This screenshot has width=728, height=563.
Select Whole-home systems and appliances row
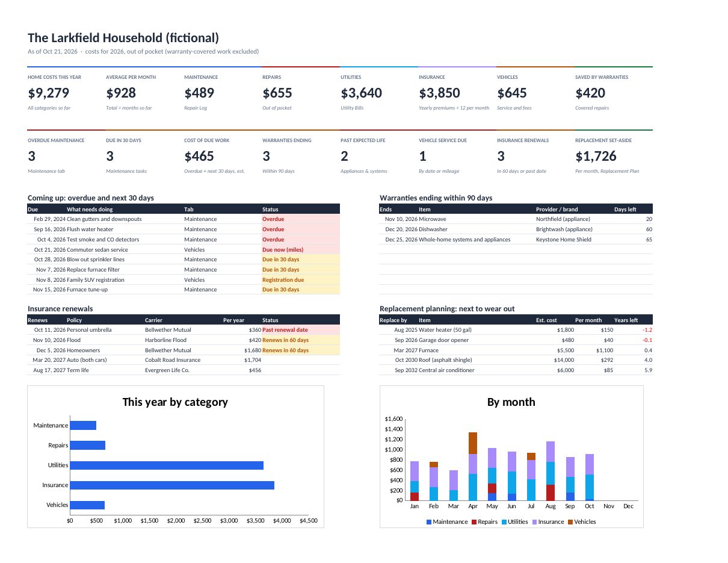[516, 239]
